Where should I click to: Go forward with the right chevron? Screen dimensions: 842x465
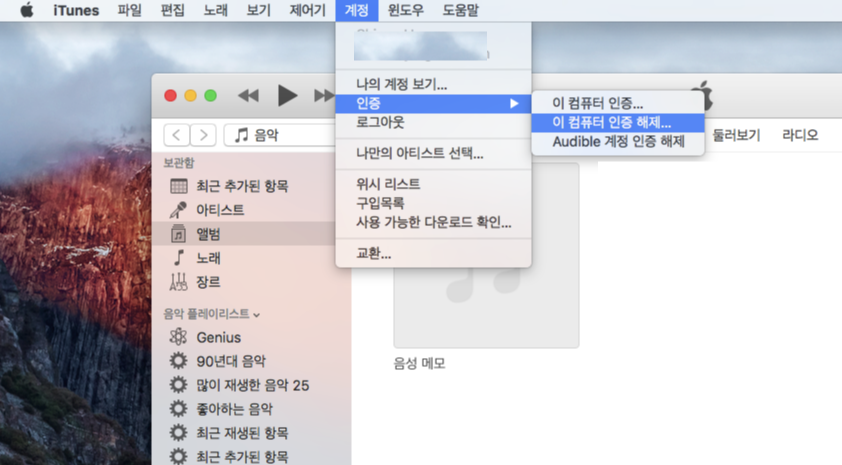point(203,135)
